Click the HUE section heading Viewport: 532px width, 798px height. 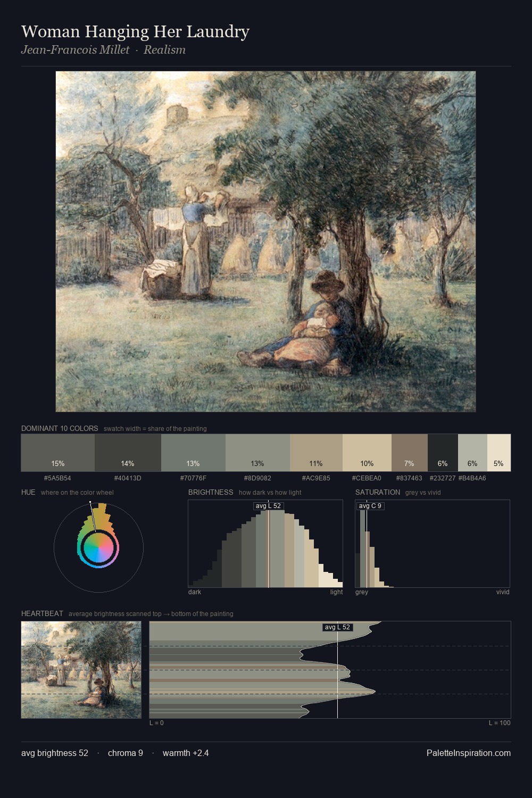pos(28,492)
